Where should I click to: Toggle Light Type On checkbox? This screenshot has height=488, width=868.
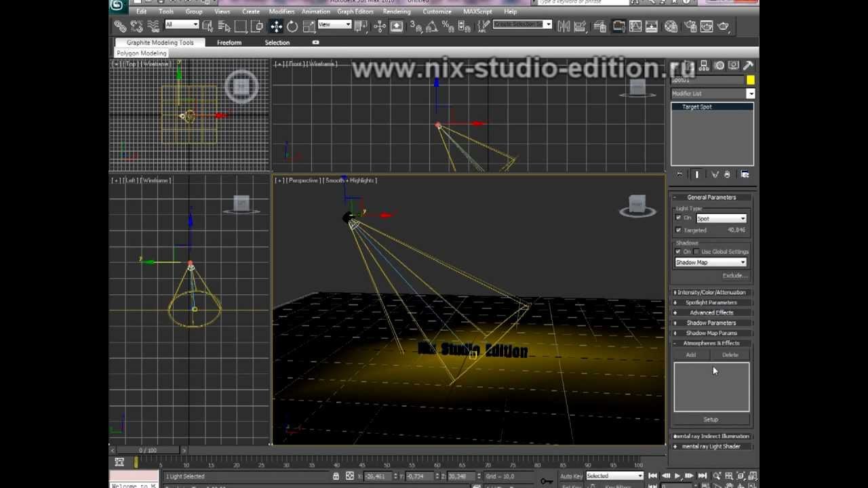[x=679, y=218]
